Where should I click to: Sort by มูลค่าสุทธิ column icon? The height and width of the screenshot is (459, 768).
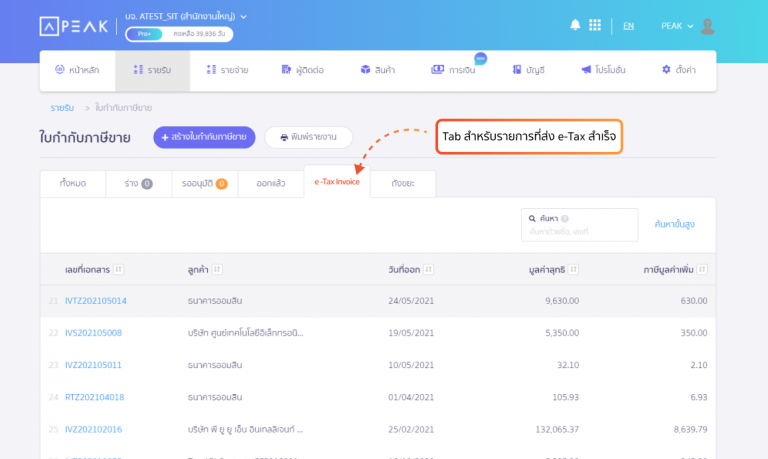coord(574,269)
